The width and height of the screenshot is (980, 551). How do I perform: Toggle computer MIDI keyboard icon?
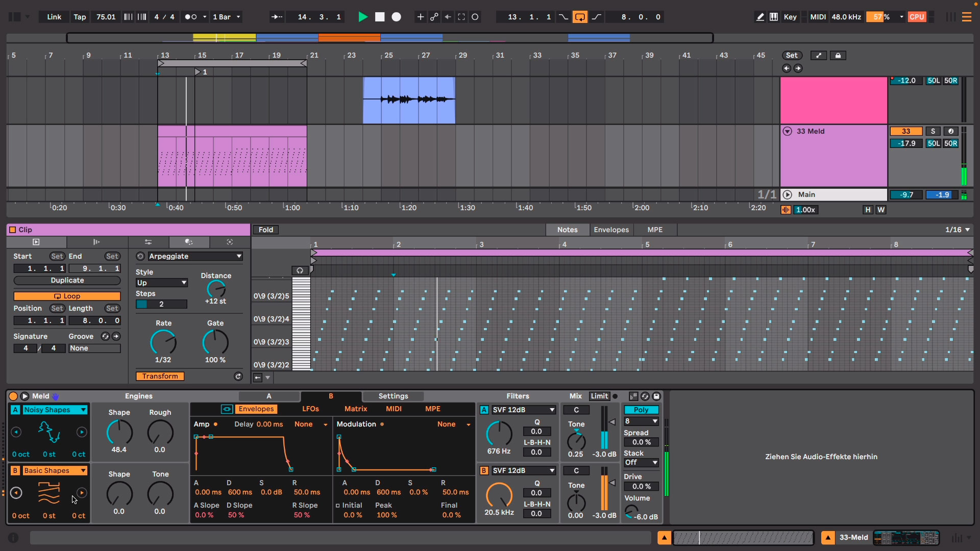click(774, 17)
